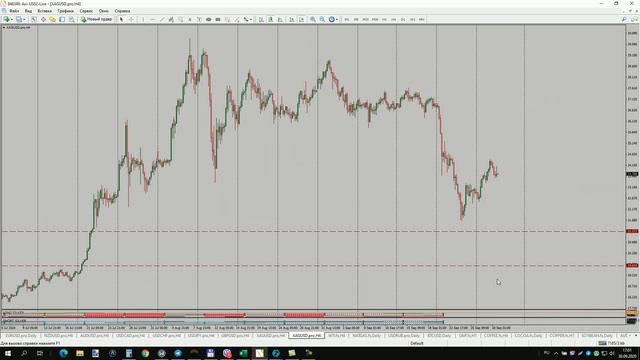Select the Vertical Line drawing tool
This screenshot has height=360, width=640.
click(143, 19)
